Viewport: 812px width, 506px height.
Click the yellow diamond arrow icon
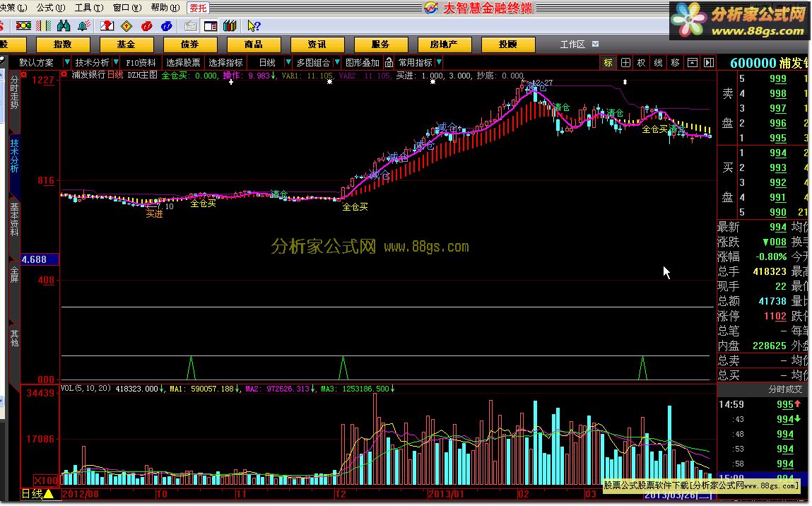[126, 26]
